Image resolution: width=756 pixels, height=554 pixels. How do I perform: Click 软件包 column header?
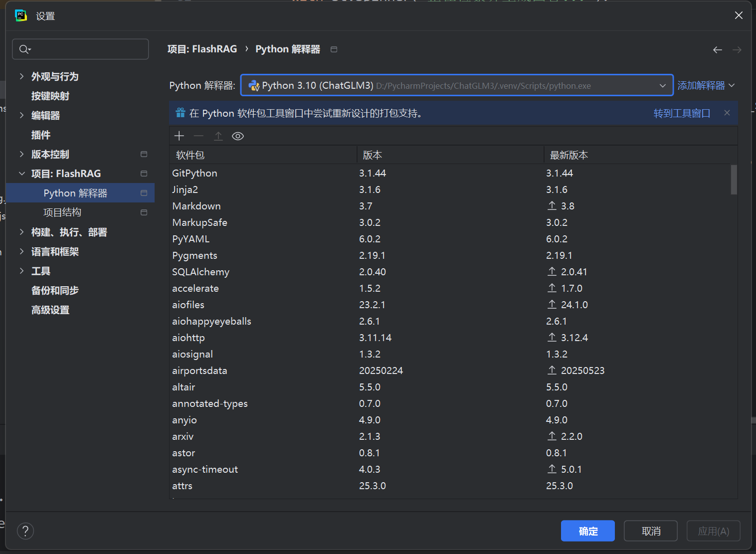(x=263, y=155)
